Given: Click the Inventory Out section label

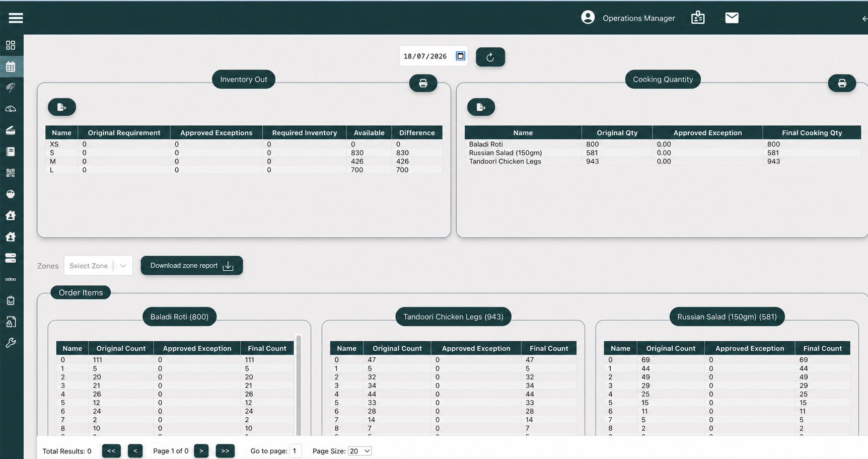Looking at the screenshot, I should point(244,79).
